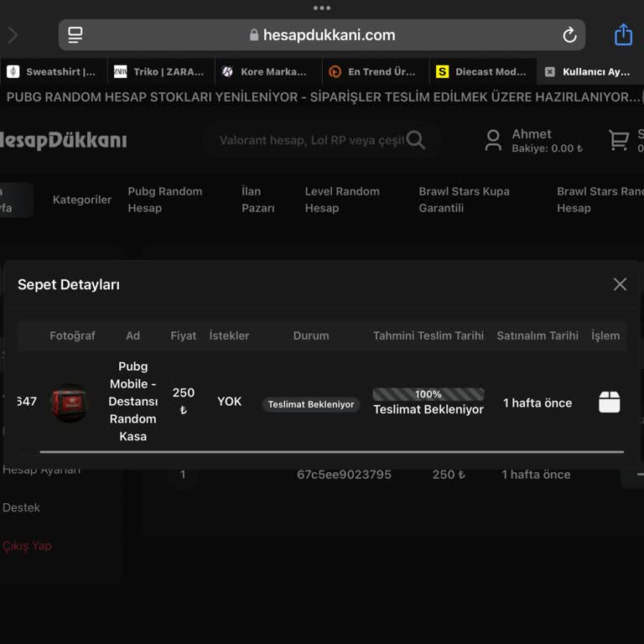Open the three-dots multitasking menu
Image resolution: width=644 pixels, height=644 pixels.
coord(322,8)
